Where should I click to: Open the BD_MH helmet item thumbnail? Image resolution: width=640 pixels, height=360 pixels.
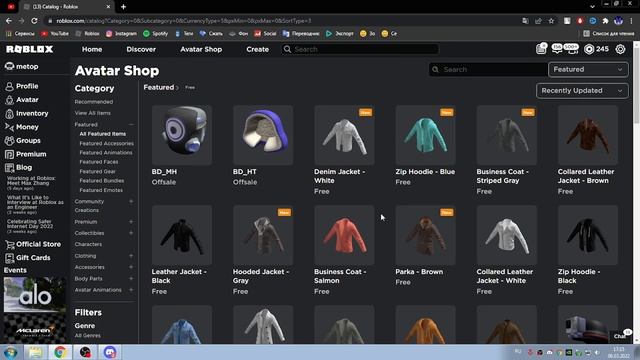182,135
